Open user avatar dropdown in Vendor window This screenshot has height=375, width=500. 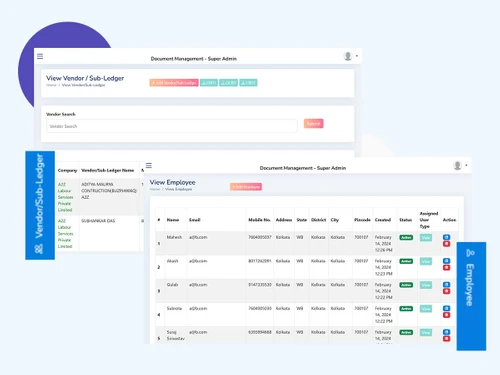350,56
